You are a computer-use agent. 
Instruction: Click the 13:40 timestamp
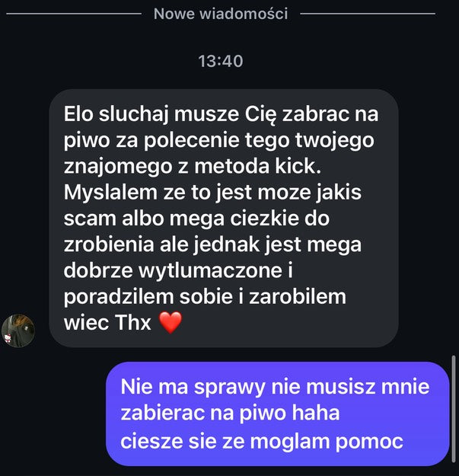pyautogui.click(x=221, y=61)
